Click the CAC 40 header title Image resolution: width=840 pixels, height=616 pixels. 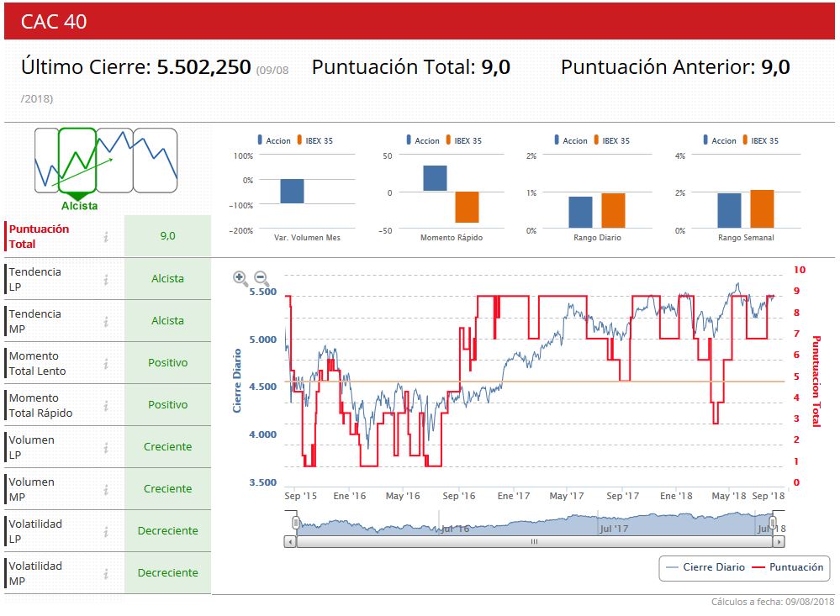(54, 21)
